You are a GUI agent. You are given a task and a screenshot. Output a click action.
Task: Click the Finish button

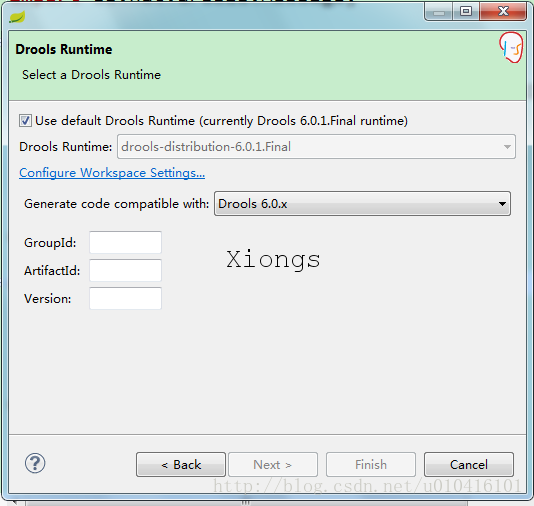[x=371, y=464]
